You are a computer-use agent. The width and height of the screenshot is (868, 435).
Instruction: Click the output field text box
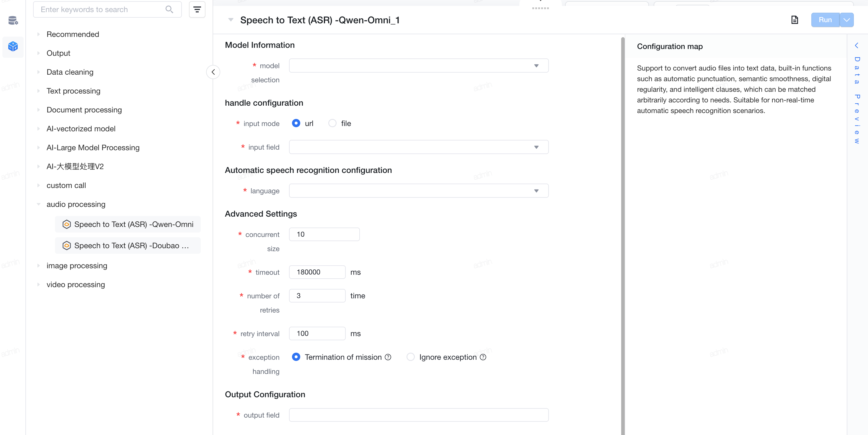coord(419,415)
